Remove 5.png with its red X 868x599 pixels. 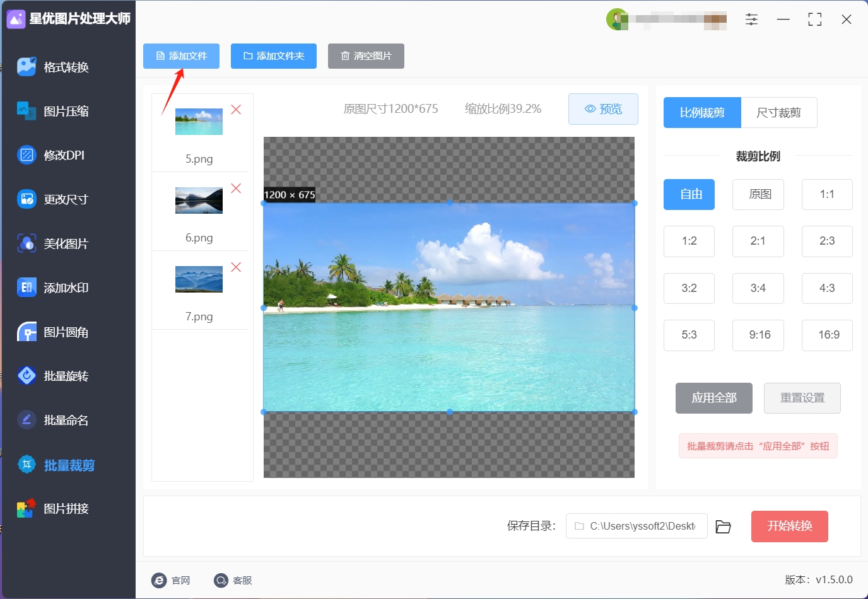236,110
